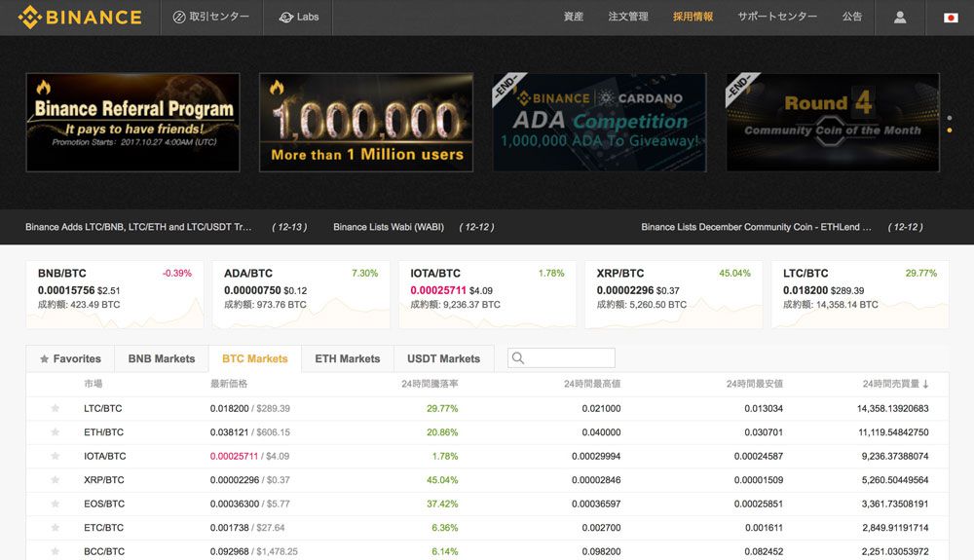Favorite ETC/BTC with its star
The image size is (974, 560).
tap(56, 528)
